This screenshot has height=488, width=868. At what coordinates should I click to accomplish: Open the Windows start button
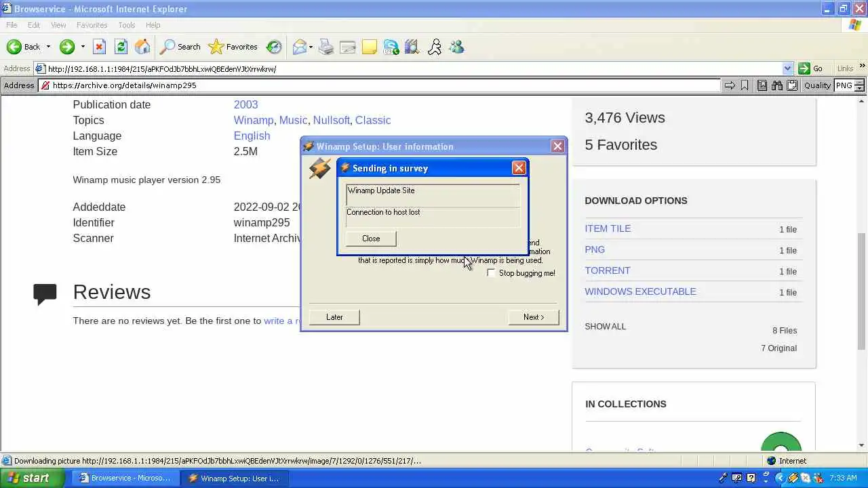pos(33,478)
